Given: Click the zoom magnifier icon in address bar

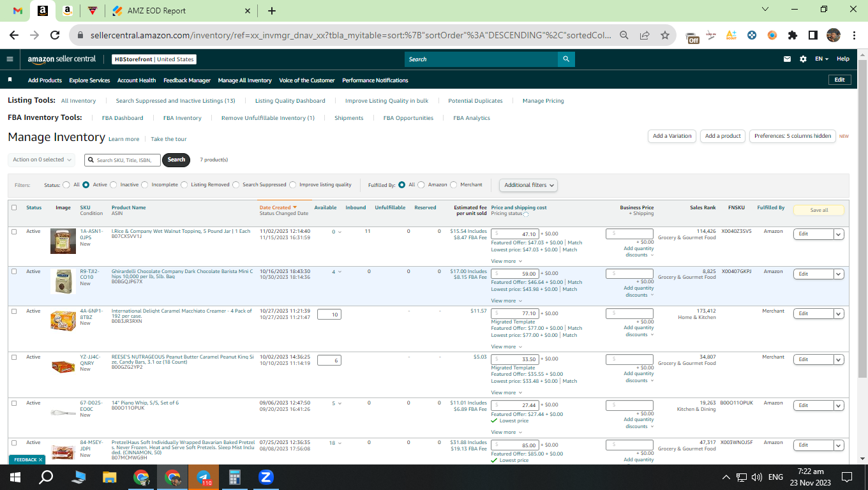Looking at the screenshot, I should point(624,35).
